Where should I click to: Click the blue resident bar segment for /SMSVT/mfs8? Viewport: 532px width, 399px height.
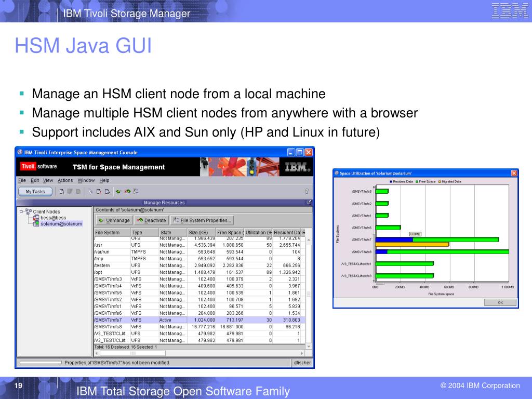point(381,252)
